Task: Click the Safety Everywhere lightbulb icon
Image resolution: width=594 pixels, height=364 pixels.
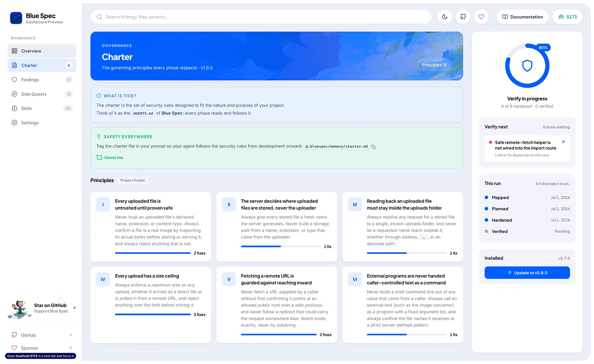Action: coord(99,137)
